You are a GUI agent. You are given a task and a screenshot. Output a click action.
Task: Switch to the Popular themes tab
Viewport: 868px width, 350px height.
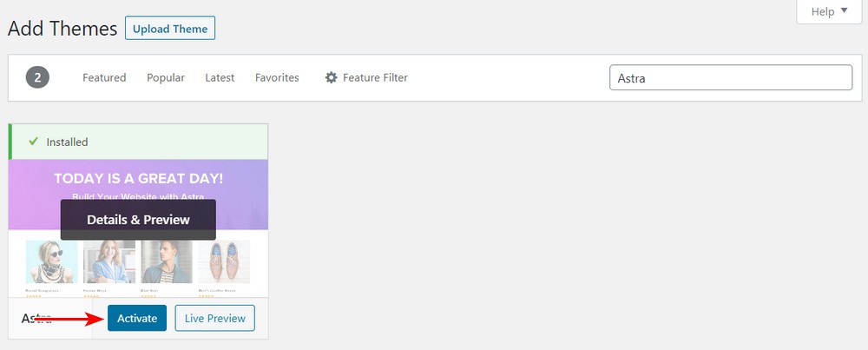tap(166, 77)
